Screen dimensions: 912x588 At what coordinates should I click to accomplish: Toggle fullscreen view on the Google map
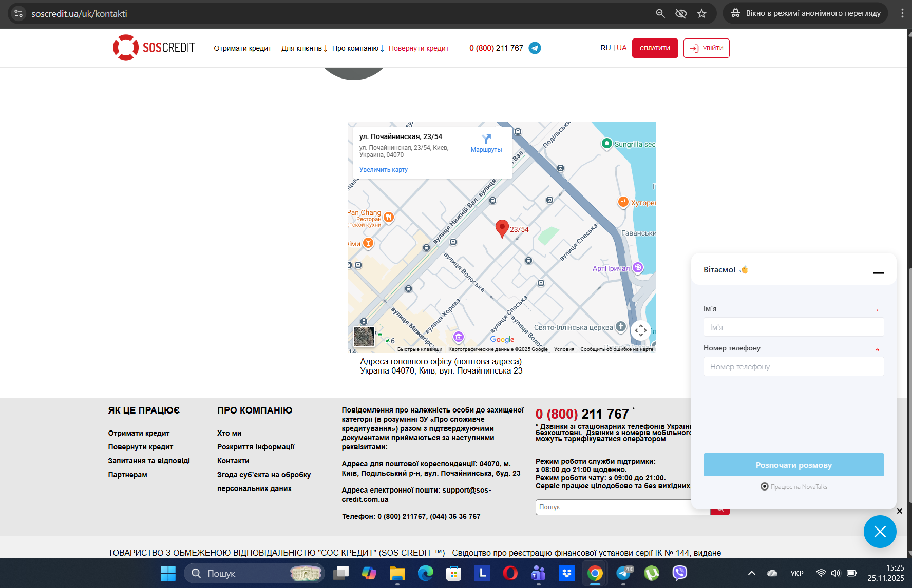pyautogui.click(x=640, y=330)
